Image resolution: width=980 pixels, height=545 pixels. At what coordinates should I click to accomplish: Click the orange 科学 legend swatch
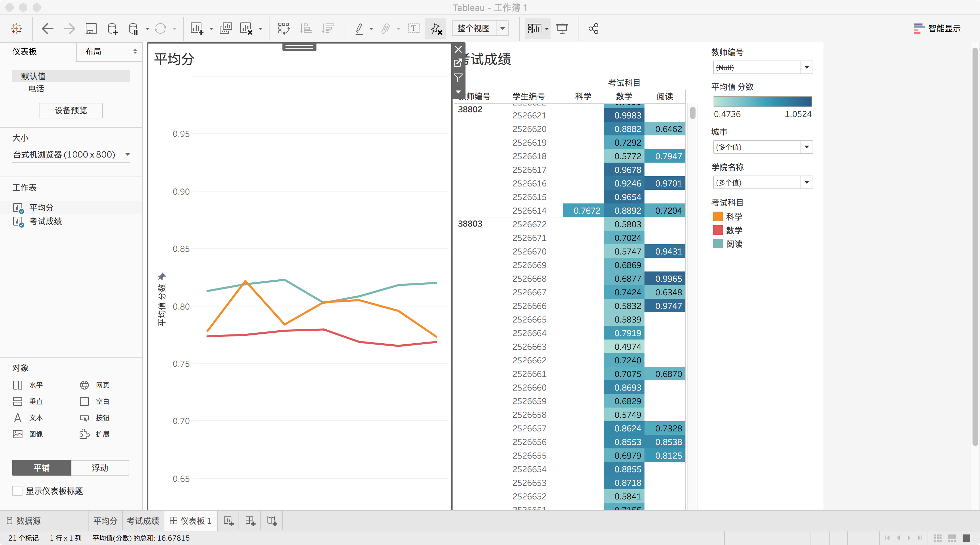(x=718, y=217)
